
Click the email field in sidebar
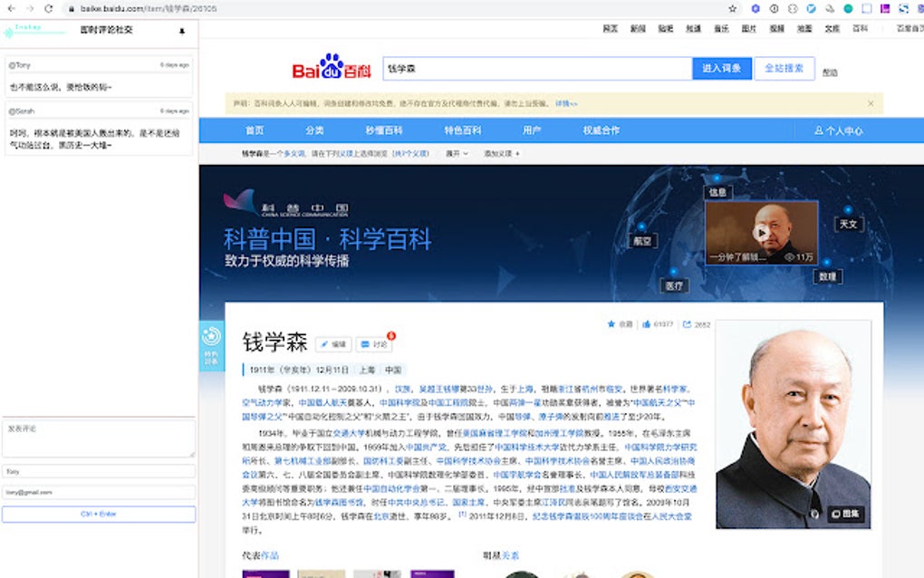click(x=99, y=492)
